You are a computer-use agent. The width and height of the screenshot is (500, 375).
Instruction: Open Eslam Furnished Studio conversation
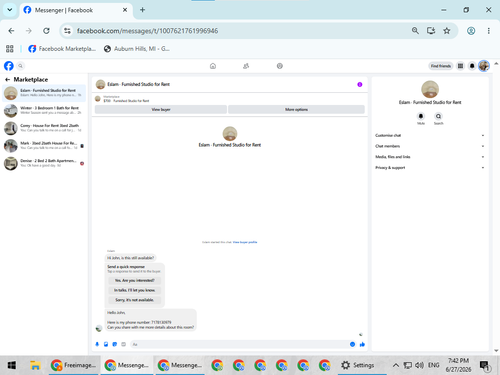pos(44,93)
